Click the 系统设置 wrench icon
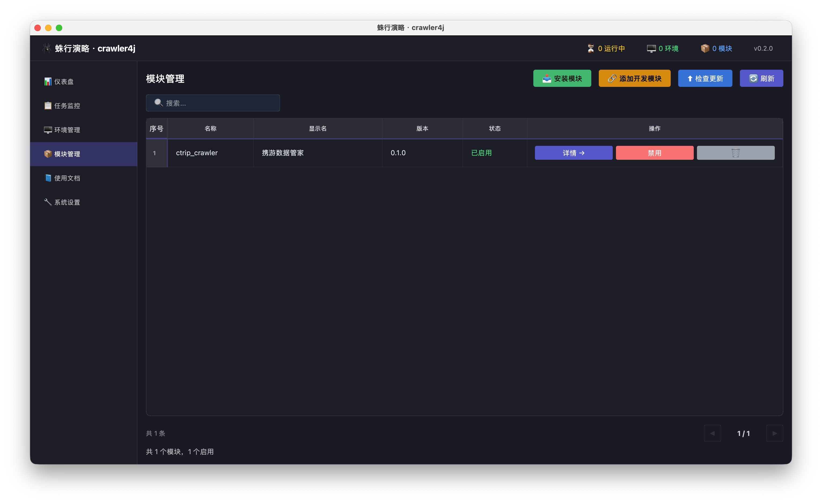 [48, 202]
